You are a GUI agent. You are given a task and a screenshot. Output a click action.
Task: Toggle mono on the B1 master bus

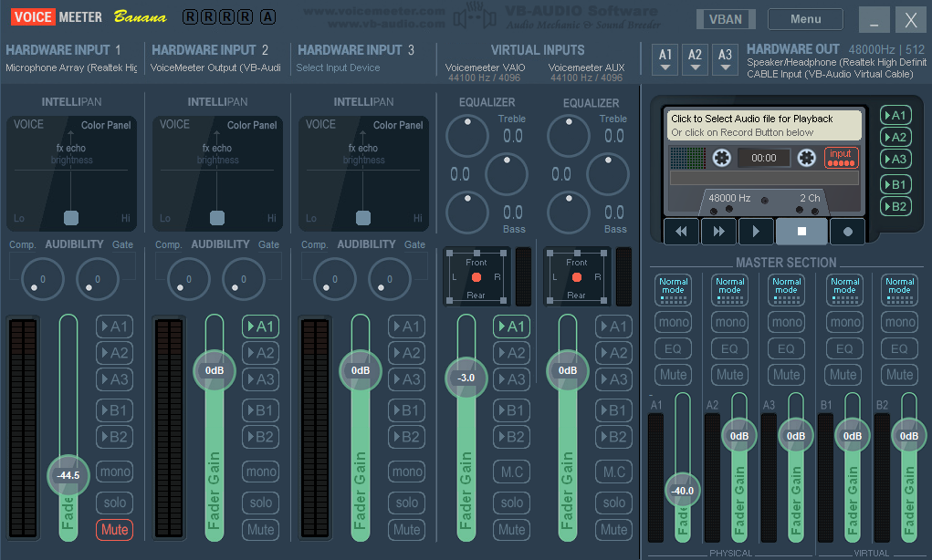point(844,323)
